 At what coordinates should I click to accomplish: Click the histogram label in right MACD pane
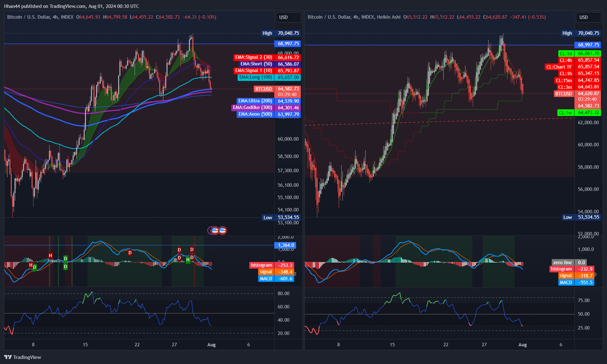click(561, 269)
